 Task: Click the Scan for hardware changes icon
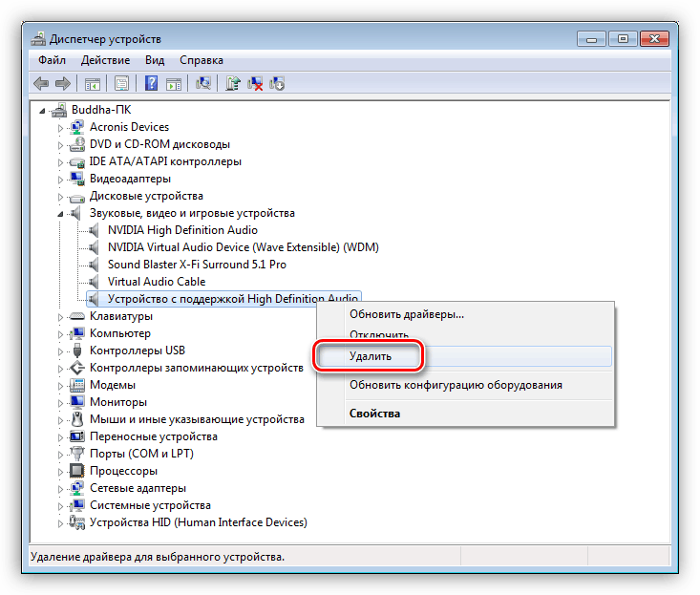(203, 83)
